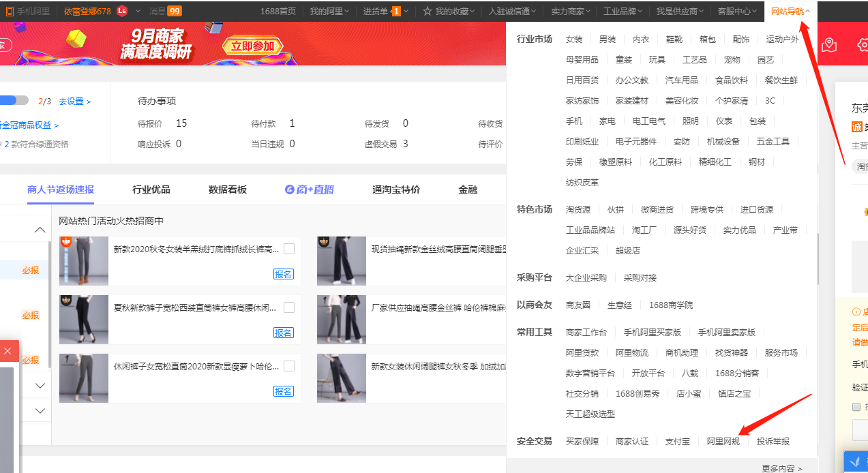Click the location pin icon near top right
This screenshot has height=473, width=868.
pyautogui.click(x=828, y=44)
